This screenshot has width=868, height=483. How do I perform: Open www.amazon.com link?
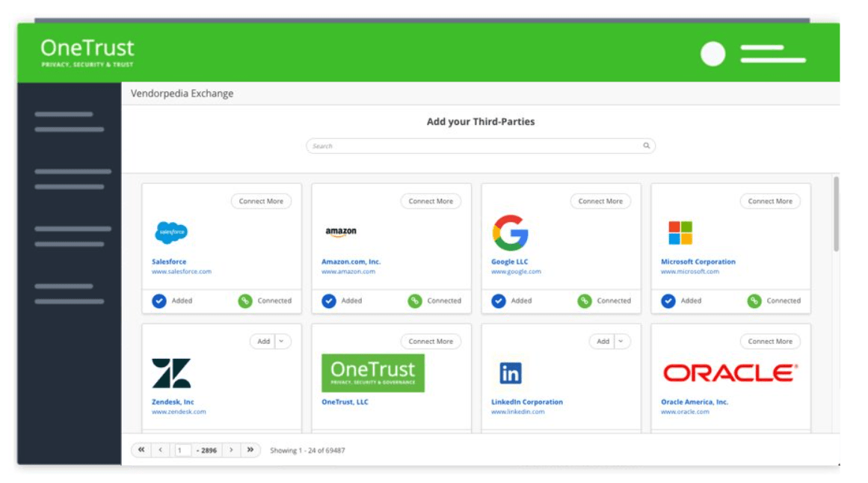click(x=348, y=271)
